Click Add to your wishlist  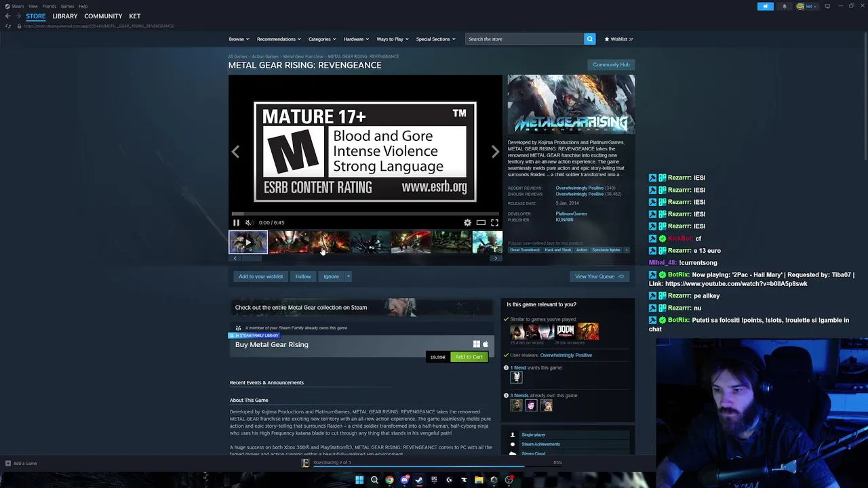pos(260,277)
